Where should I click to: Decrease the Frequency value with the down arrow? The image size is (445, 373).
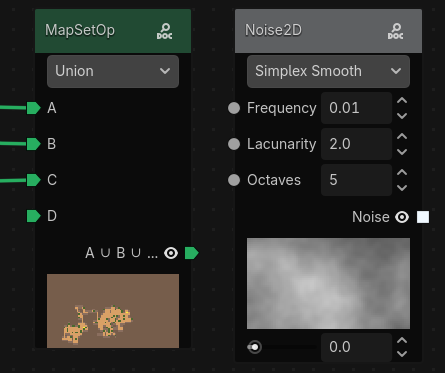(x=402, y=116)
